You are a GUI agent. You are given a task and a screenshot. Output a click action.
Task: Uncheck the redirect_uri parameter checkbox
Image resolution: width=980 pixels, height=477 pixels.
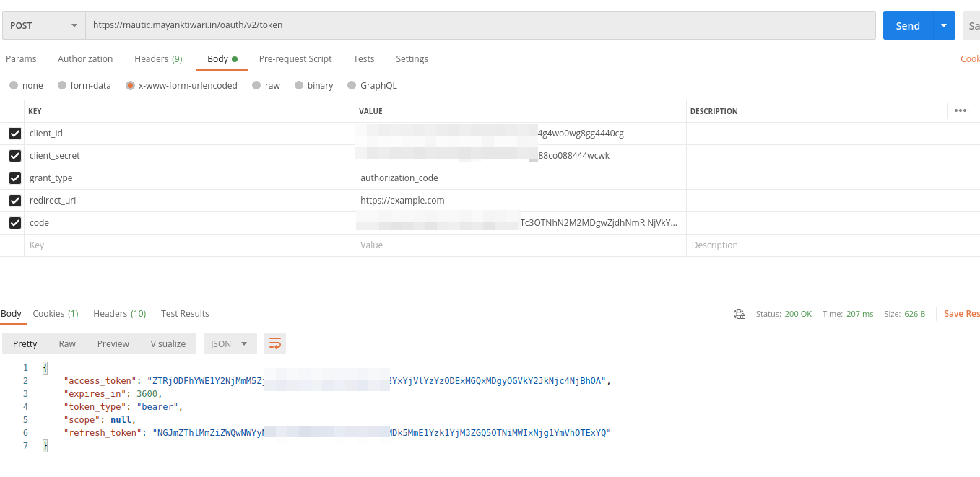(14, 201)
